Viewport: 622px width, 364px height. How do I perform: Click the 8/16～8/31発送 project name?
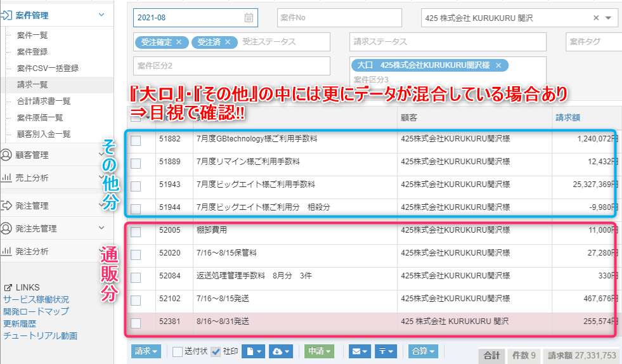[223, 321]
